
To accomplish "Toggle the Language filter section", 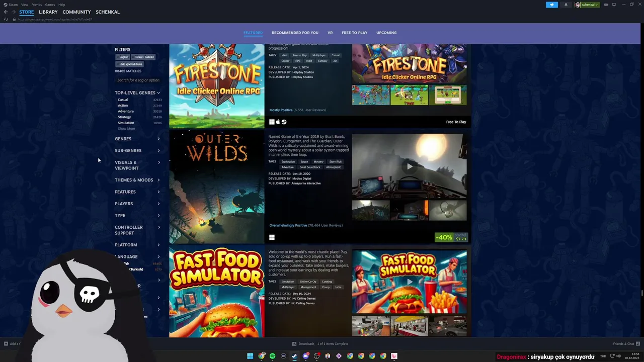I will [x=137, y=256].
